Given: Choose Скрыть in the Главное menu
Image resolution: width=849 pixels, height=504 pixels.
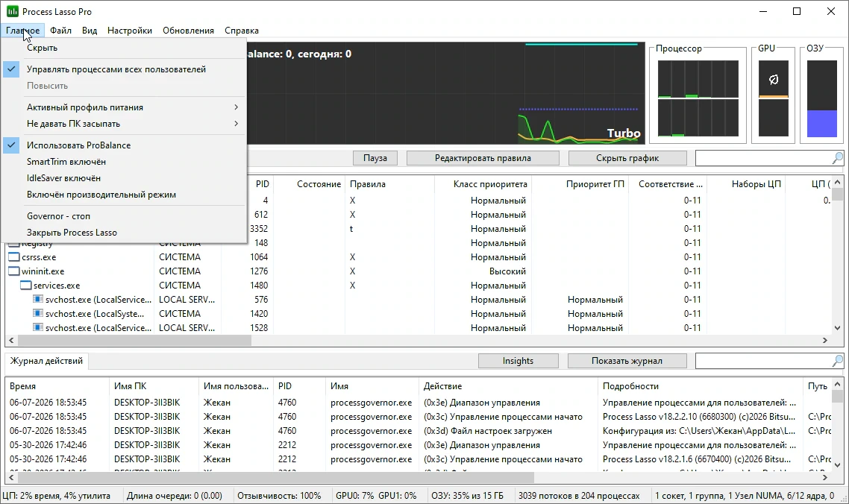Looking at the screenshot, I should pos(124,48).
